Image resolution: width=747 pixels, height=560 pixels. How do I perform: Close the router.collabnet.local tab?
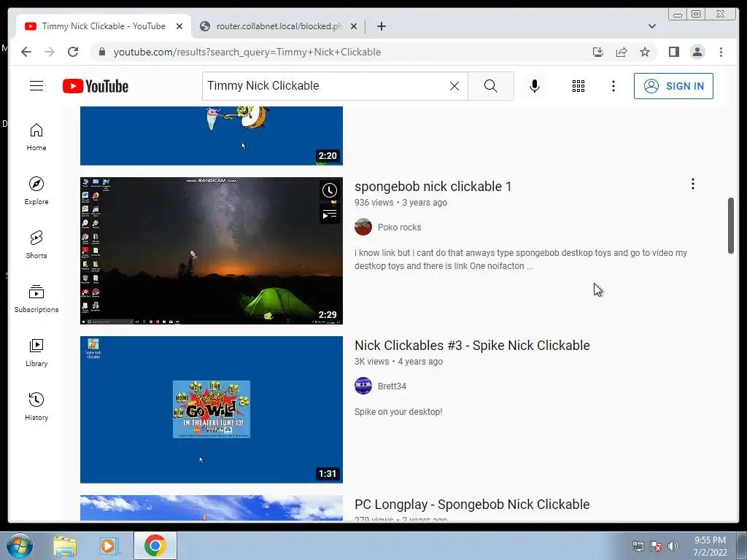coord(354,26)
